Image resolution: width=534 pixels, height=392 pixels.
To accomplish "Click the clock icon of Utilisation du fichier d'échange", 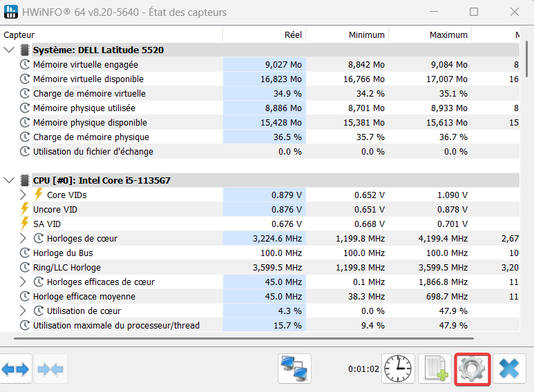I will coord(24,151).
